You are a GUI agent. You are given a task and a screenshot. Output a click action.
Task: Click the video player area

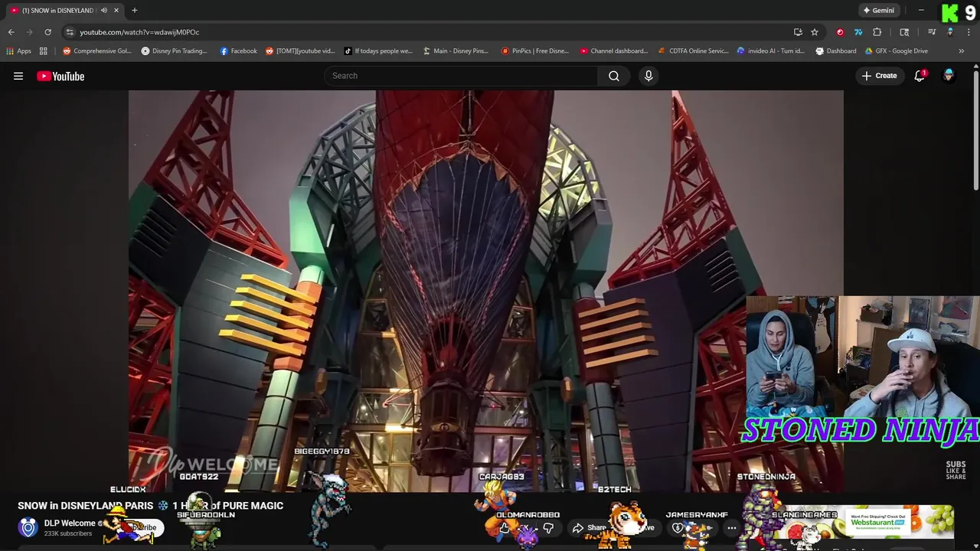pos(485,291)
